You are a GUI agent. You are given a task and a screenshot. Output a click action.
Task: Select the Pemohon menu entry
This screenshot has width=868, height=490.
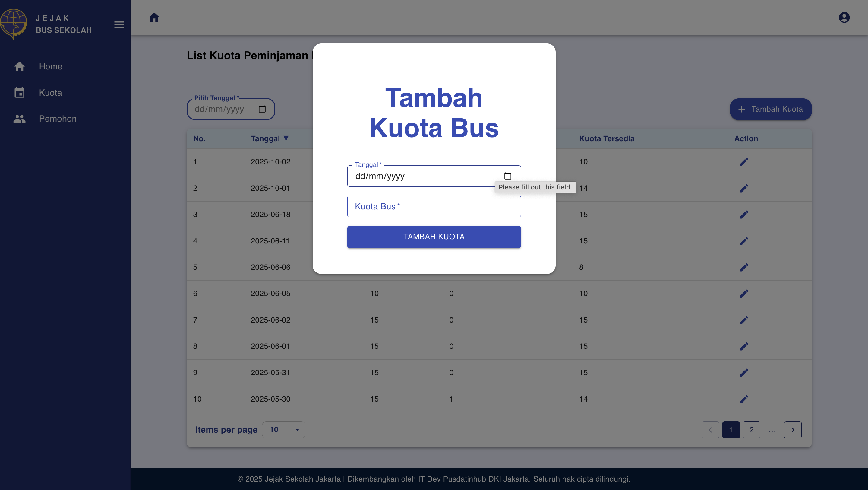click(58, 118)
